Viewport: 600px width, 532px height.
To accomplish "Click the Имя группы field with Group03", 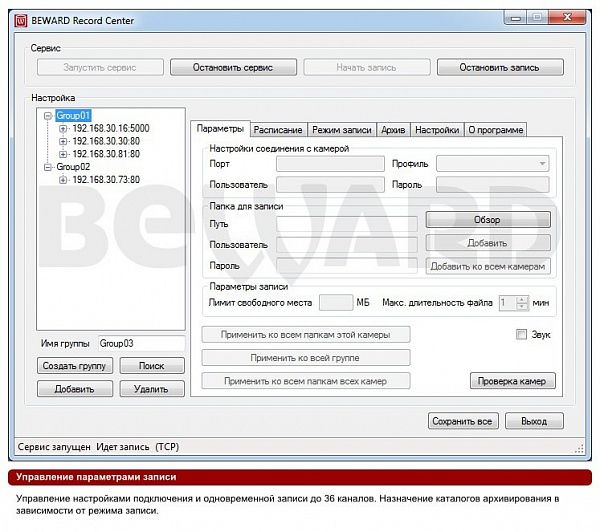I will click(141, 343).
